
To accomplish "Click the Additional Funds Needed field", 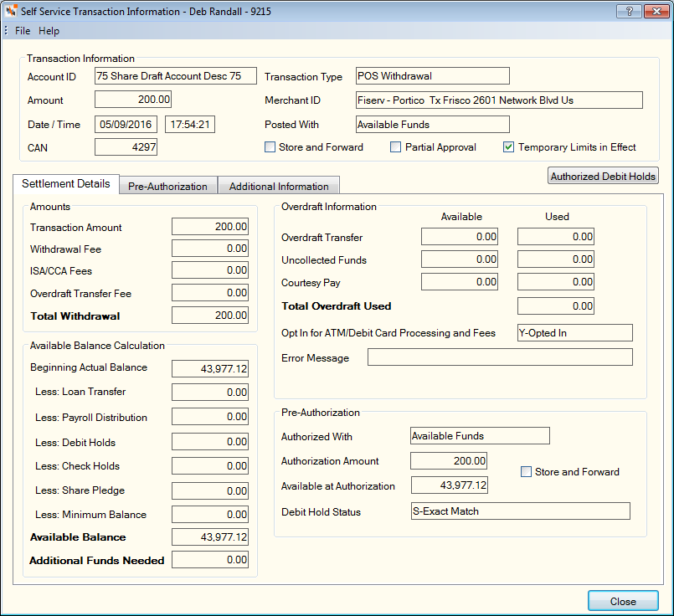I will pyautogui.click(x=210, y=560).
